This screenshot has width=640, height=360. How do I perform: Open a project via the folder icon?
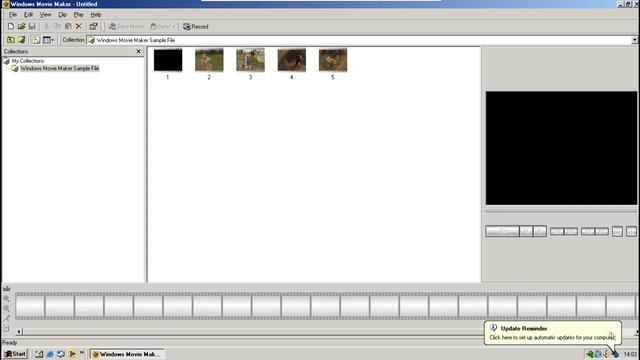21,27
